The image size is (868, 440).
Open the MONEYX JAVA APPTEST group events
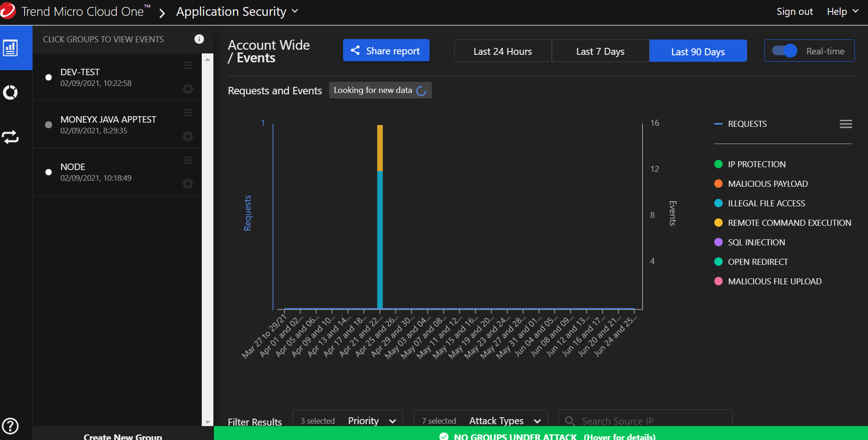coord(117,125)
